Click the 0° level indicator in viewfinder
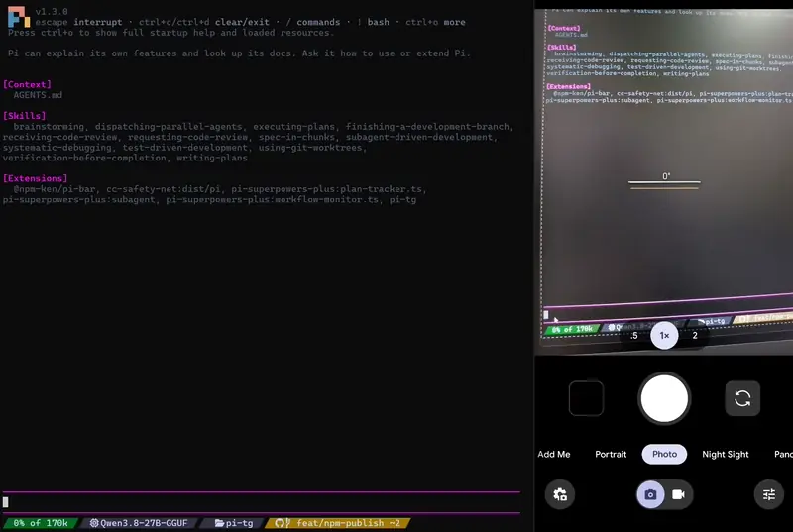793x532 pixels. coord(664,181)
